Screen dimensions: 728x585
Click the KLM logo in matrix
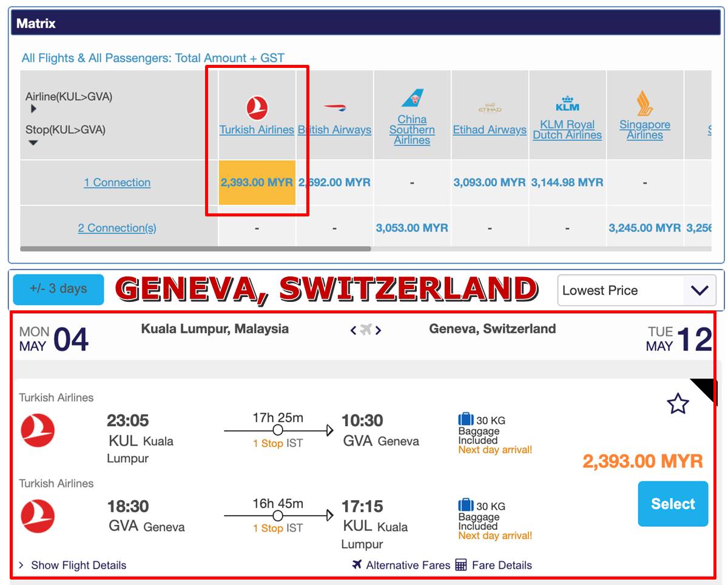click(x=567, y=104)
